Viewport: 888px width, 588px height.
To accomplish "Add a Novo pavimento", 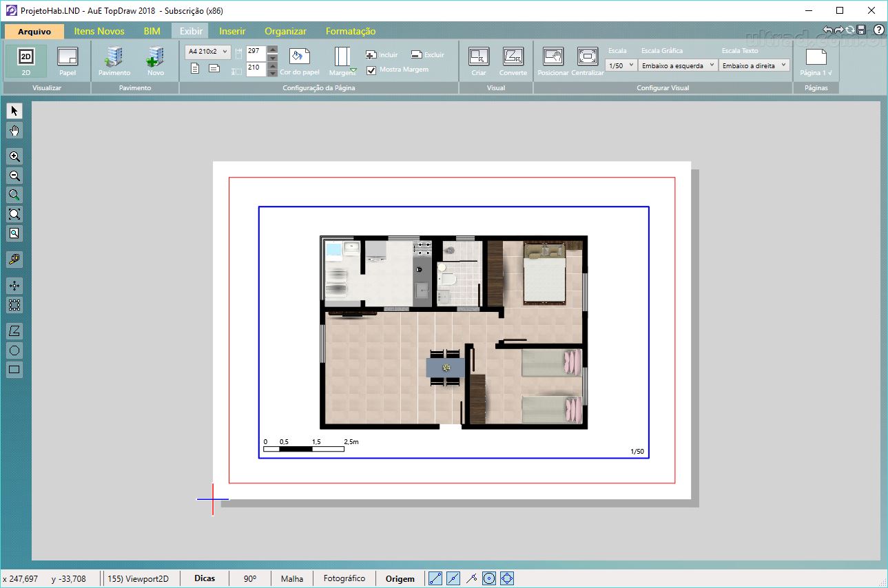I will [x=156, y=61].
